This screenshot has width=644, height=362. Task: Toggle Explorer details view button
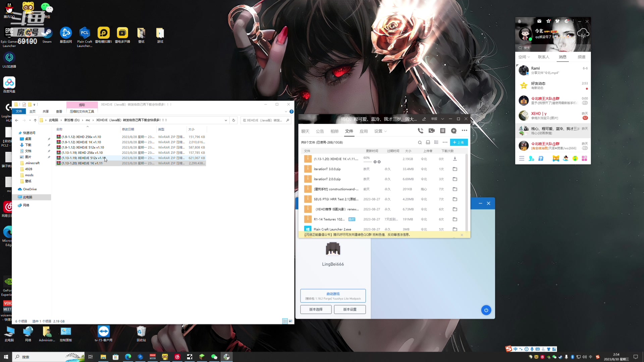coord(285,321)
